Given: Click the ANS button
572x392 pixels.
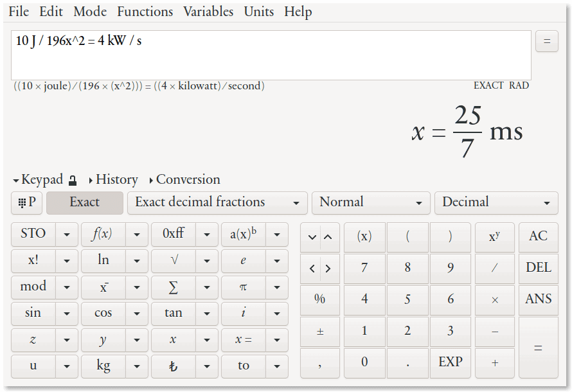Looking at the screenshot, I should [539, 300].
